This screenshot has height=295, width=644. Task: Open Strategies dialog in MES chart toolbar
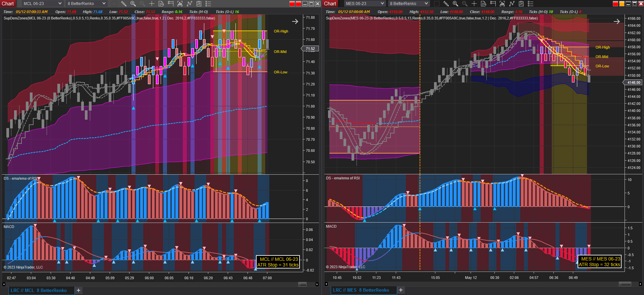(x=521, y=4)
